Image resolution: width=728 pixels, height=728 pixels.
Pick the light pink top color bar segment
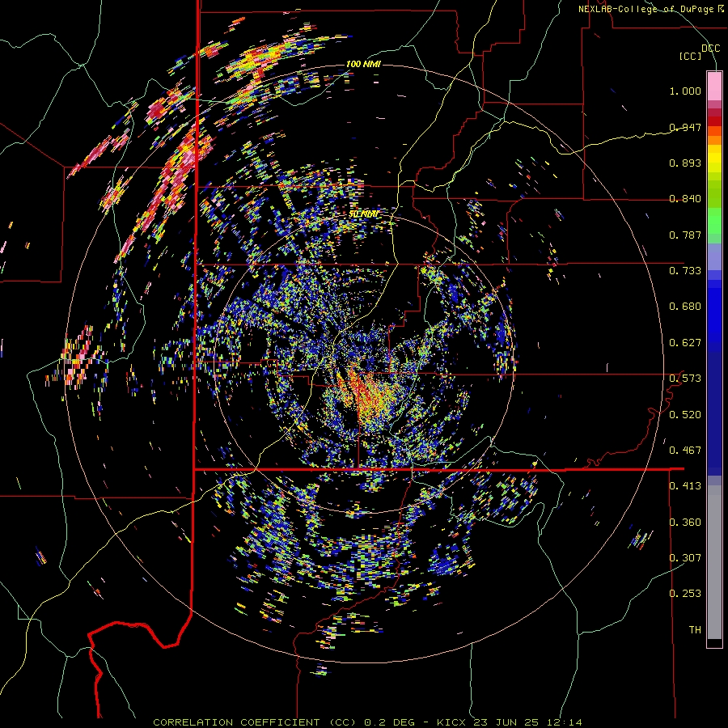tap(714, 87)
